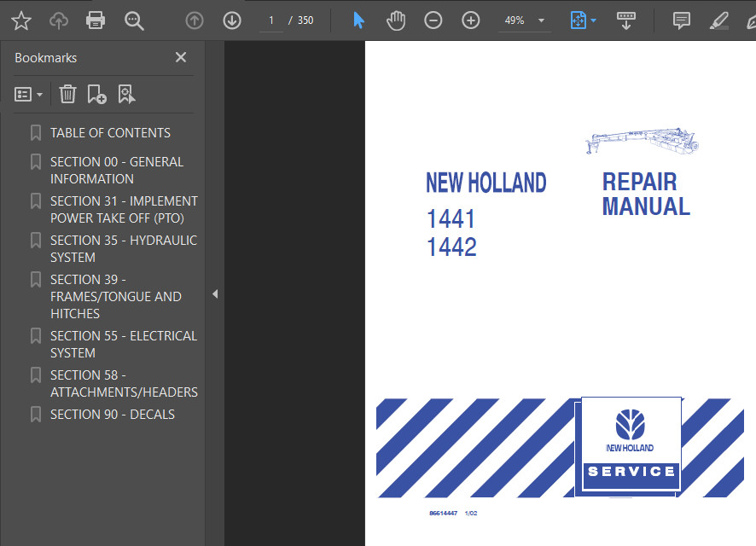Click the search magnifier icon
Image resolution: width=756 pixels, height=546 pixels.
coord(134,20)
